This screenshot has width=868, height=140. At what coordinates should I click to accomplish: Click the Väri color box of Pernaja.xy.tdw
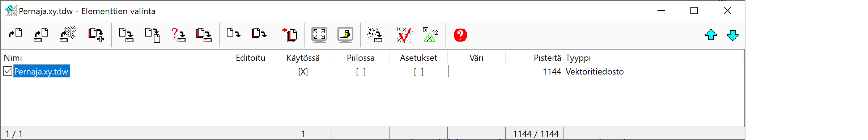tap(477, 71)
